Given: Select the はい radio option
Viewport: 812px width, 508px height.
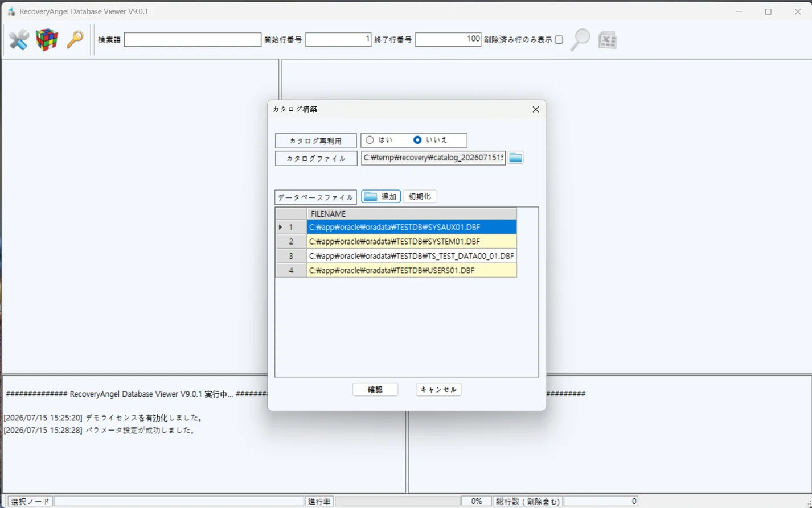Looking at the screenshot, I should pos(370,140).
